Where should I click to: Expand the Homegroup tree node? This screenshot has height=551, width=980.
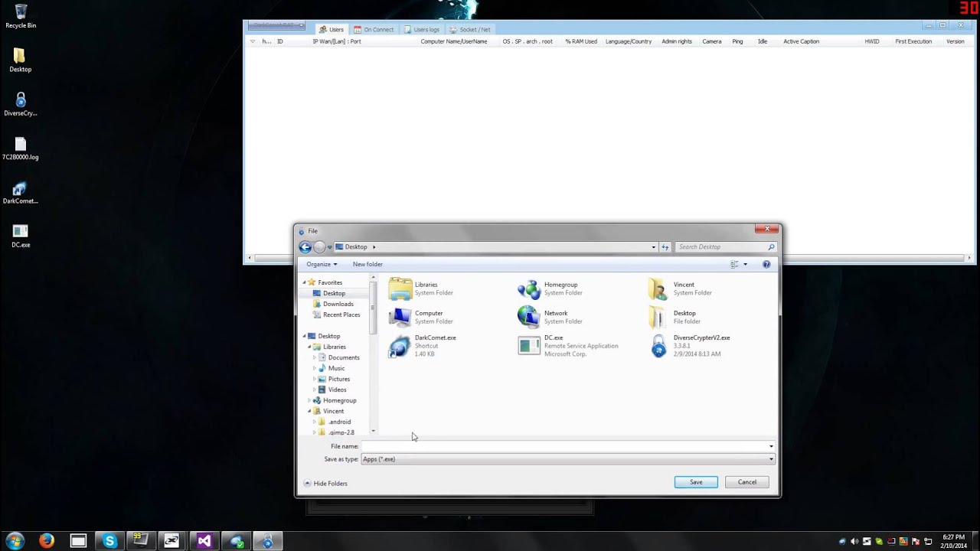point(309,400)
